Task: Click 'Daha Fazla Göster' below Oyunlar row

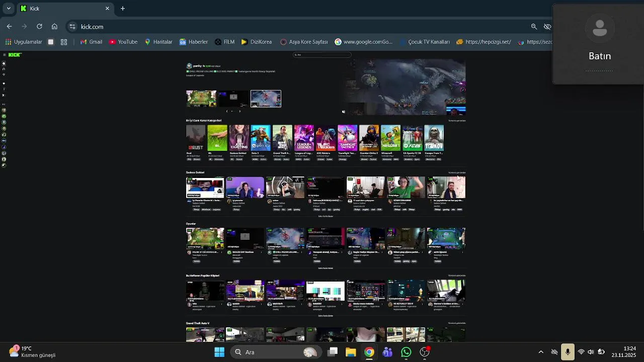Action: (x=326, y=268)
